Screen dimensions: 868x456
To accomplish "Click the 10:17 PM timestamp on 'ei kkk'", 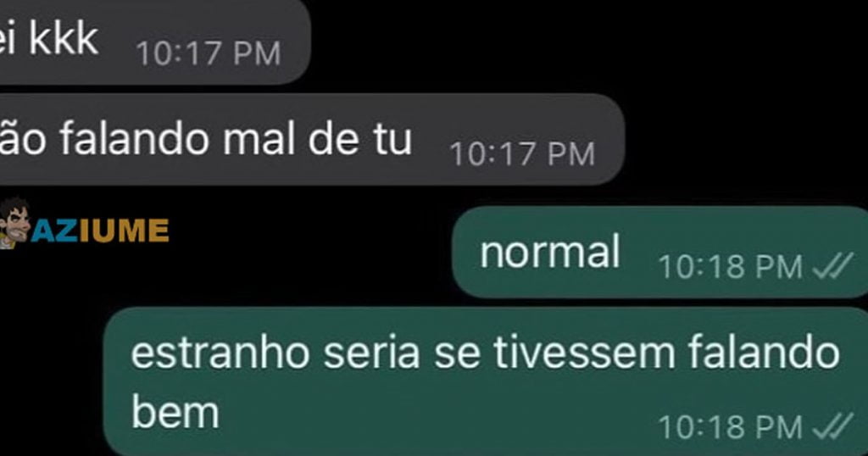I will point(209,53).
